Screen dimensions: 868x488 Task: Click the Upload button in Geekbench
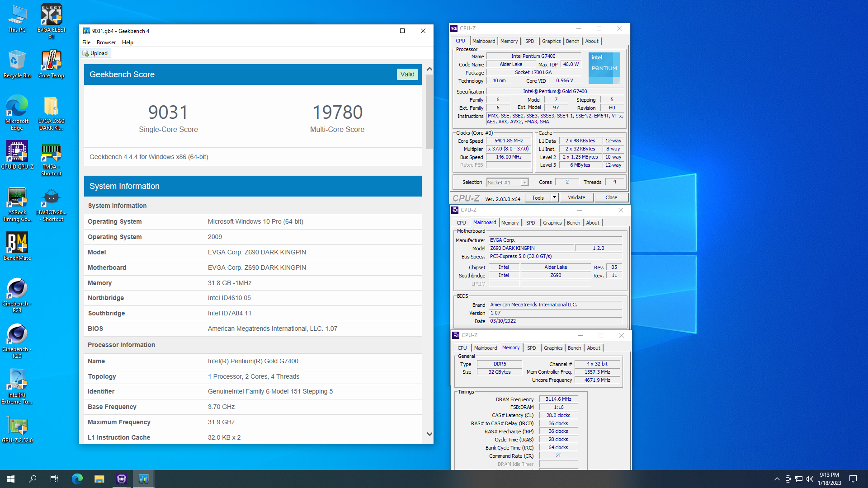coord(95,53)
